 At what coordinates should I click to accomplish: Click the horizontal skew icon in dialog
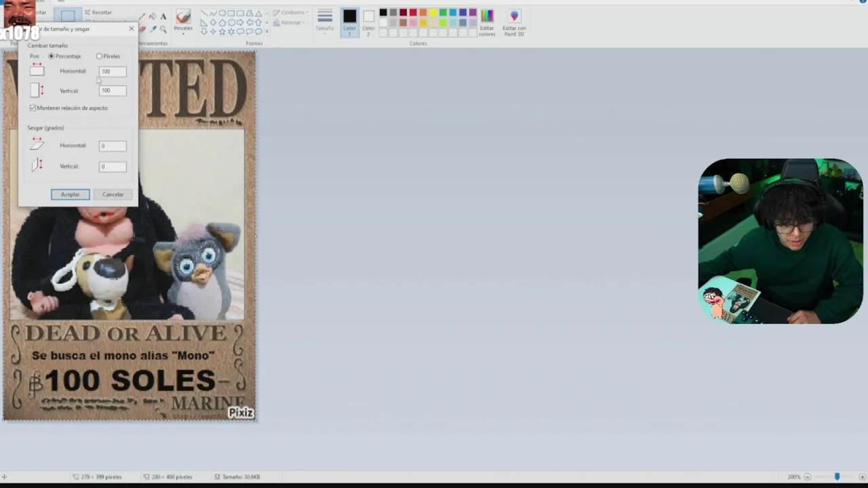point(37,144)
